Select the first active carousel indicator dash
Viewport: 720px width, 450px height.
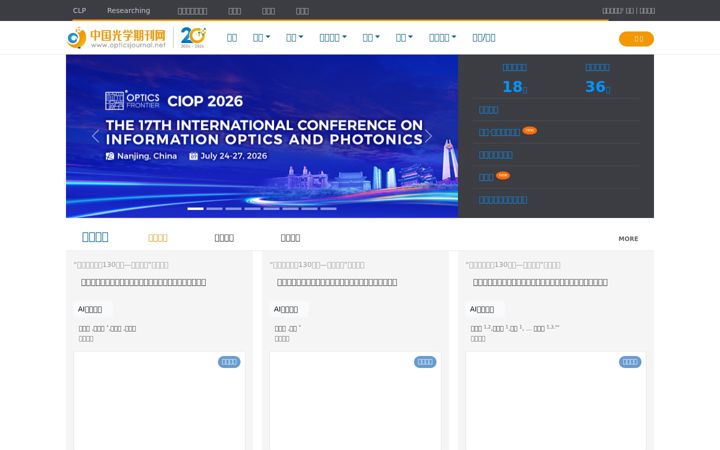pyautogui.click(x=195, y=208)
